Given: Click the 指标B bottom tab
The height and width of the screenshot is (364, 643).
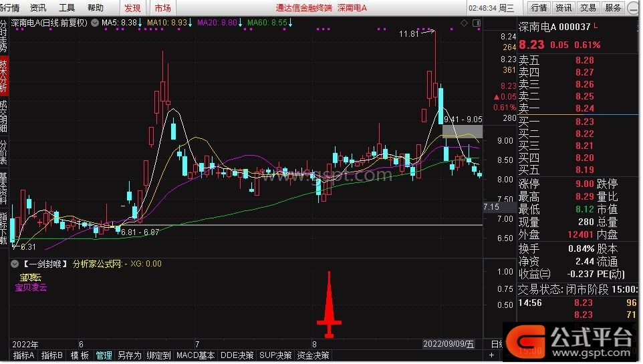Looking at the screenshot, I should pyautogui.click(x=52, y=356).
